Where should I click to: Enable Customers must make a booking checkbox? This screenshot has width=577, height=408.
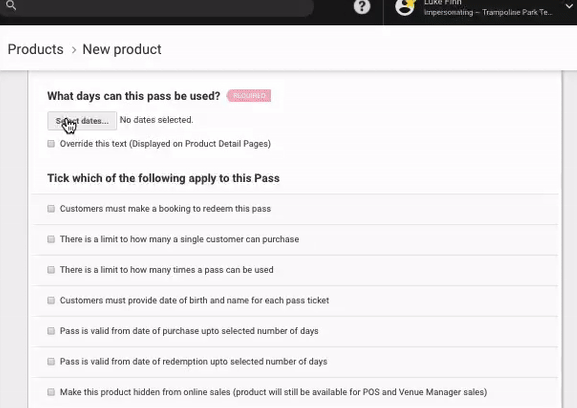pos(51,209)
